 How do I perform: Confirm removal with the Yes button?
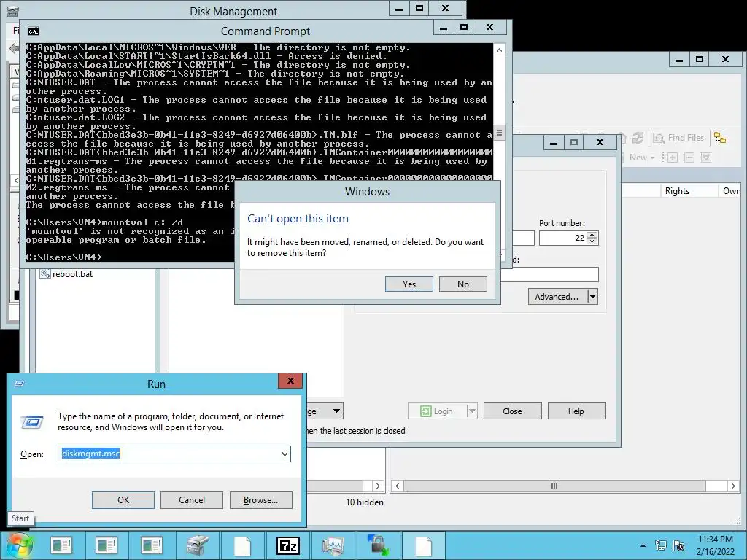point(409,284)
